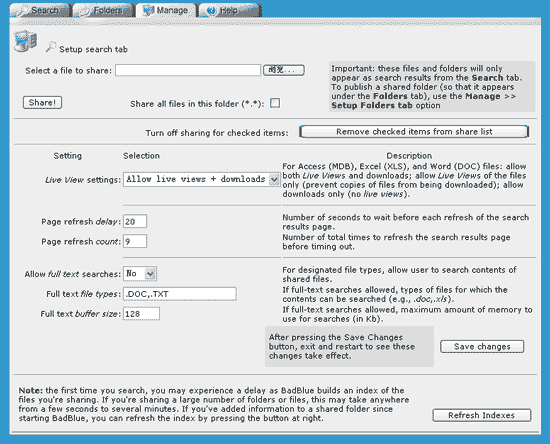Click the 'Full text buffer size:' label
Image resolution: width=550 pixels, height=444 pixels.
tap(81, 314)
